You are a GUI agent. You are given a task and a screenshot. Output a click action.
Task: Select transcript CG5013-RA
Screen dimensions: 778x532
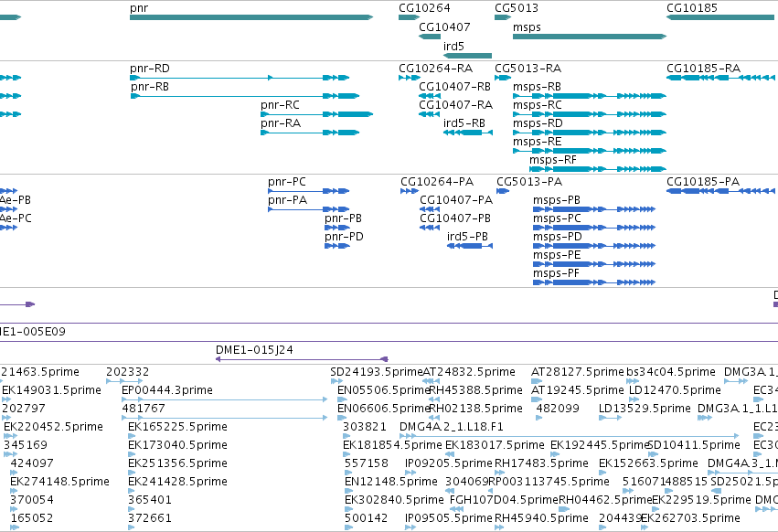click(503, 78)
